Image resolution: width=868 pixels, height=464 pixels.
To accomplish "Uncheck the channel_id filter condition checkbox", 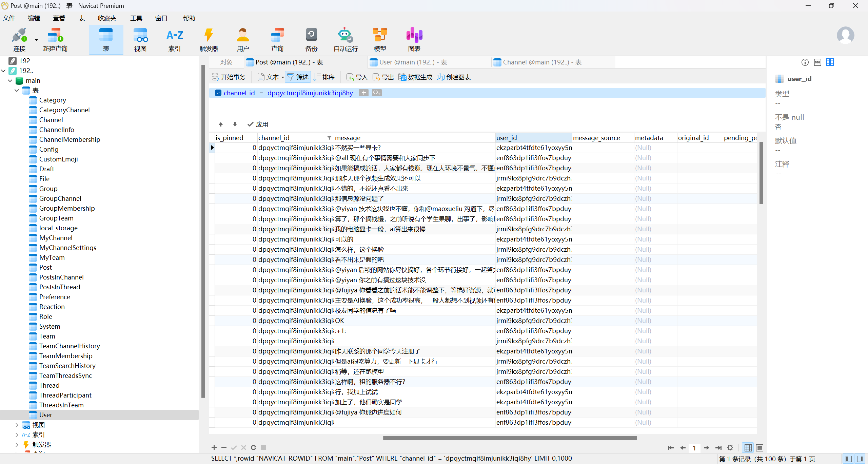I will [218, 93].
